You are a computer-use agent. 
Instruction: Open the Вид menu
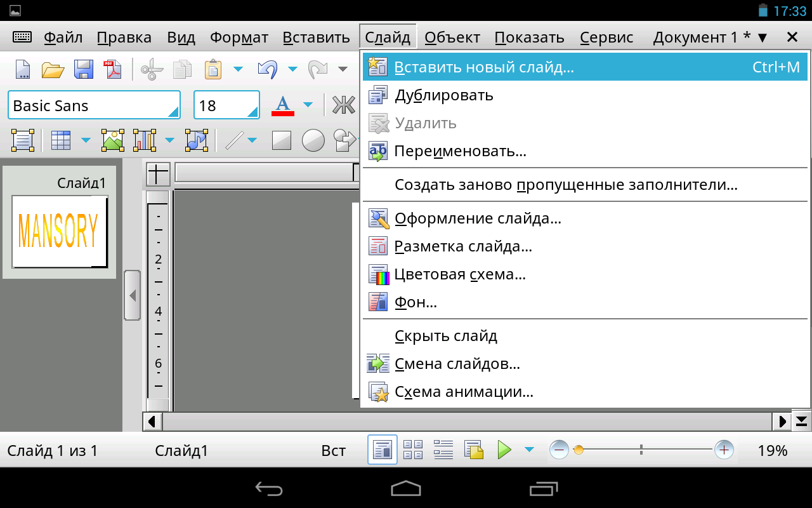(x=181, y=37)
